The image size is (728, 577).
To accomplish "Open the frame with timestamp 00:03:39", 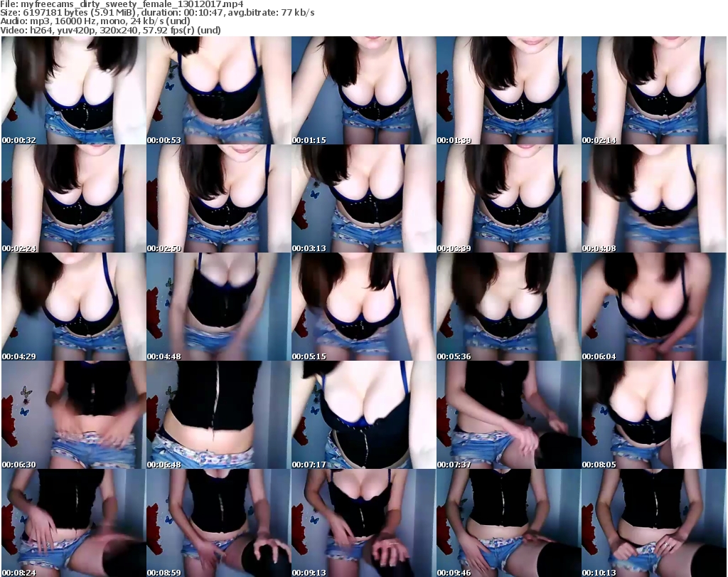I will point(508,198).
